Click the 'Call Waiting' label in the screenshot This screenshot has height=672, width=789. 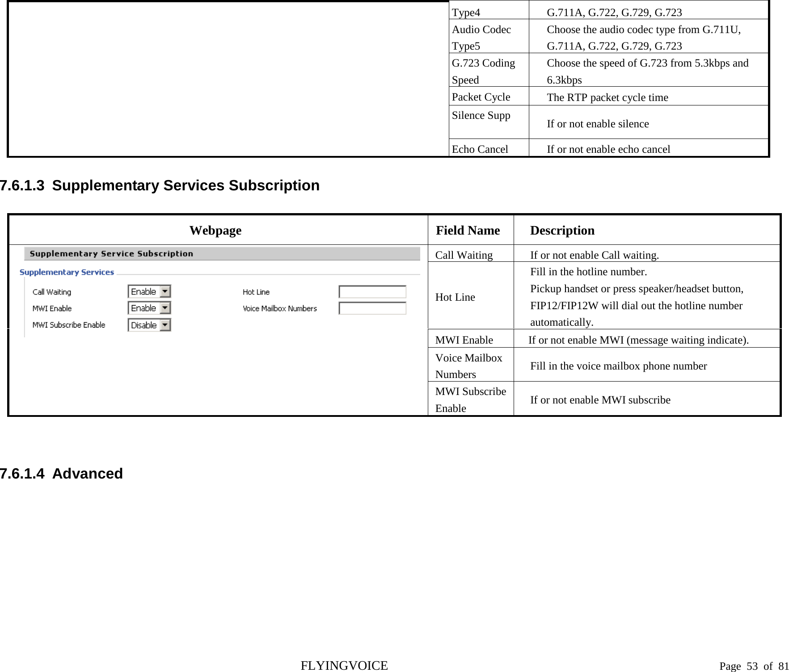[52, 292]
